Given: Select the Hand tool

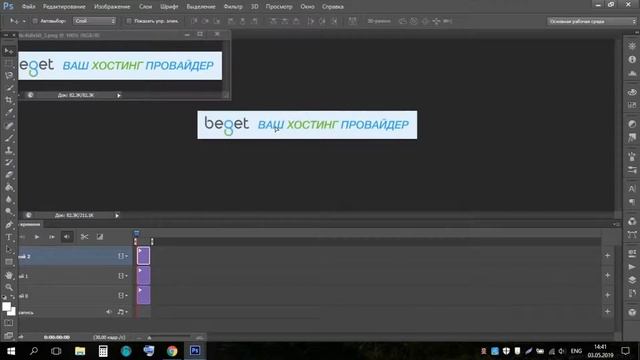Looking at the screenshot, I should coord(9,276).
